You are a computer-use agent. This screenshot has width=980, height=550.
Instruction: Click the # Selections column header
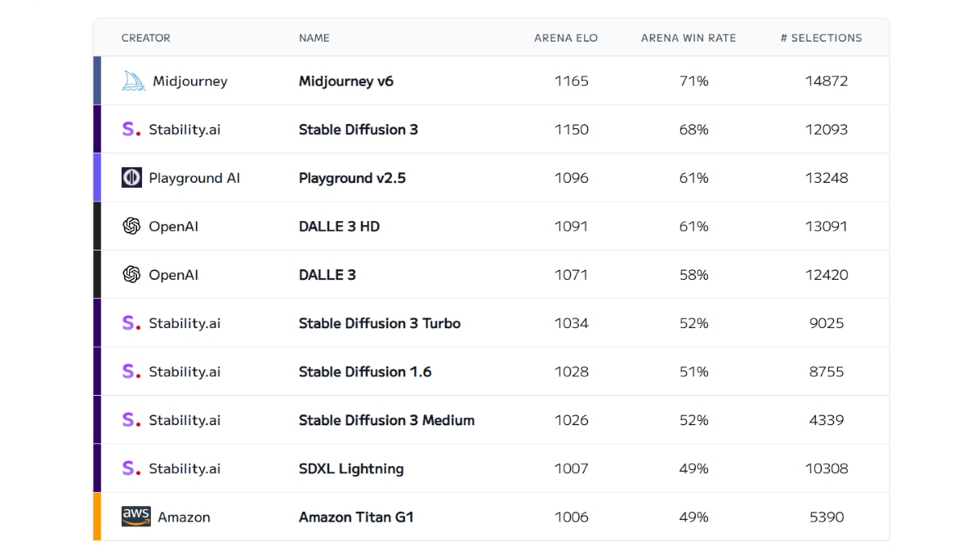pyautogui.click(x=821, y=38)
